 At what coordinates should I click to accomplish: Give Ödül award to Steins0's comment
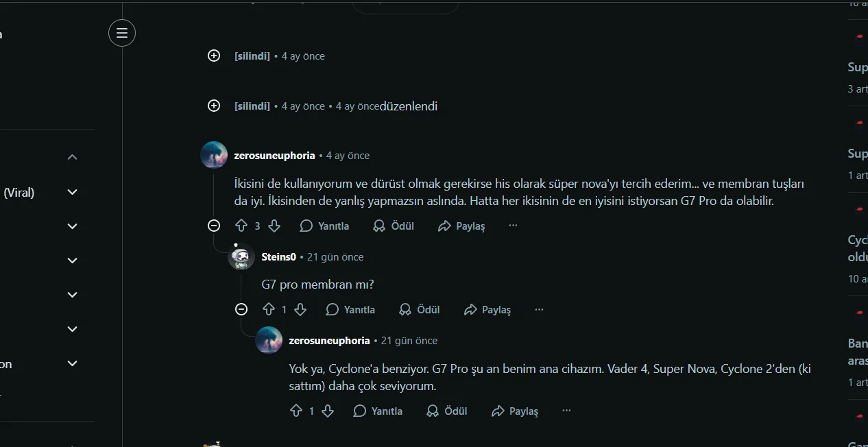pyautogui.click(x=420, y=309)
